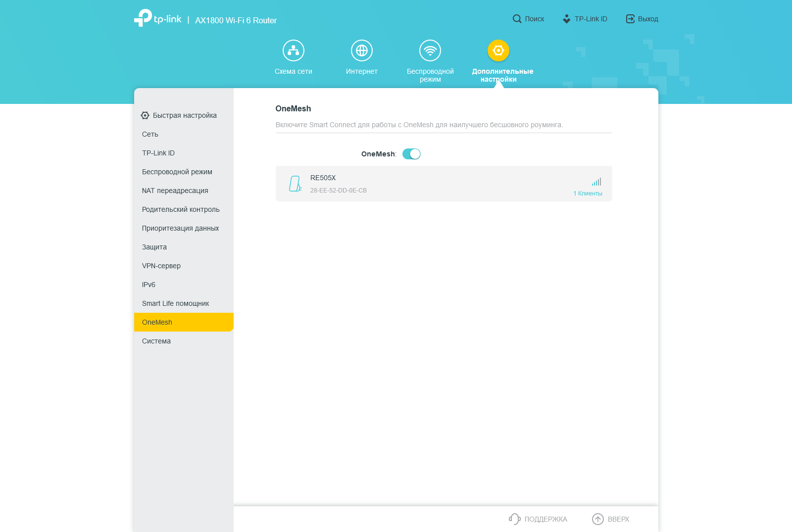792x532 pixels.
Task: Click the OneMesh toggle label
Action: [x=379, y=154]
